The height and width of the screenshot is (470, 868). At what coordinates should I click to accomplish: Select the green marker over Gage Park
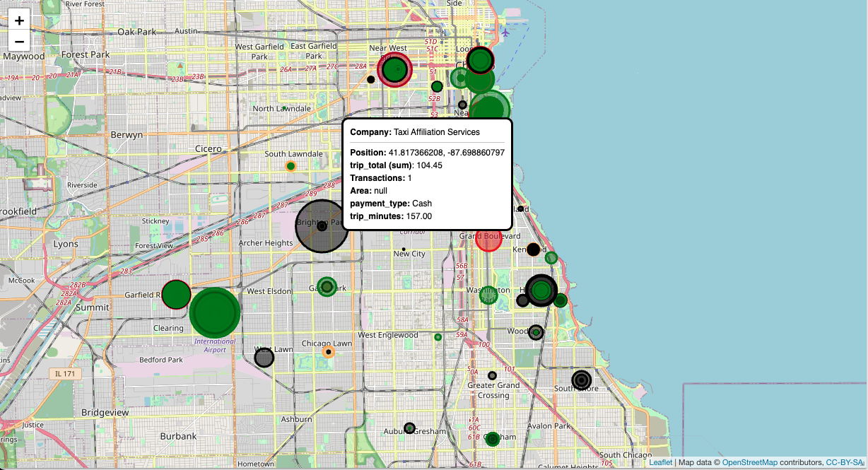[x=327, y=287]
